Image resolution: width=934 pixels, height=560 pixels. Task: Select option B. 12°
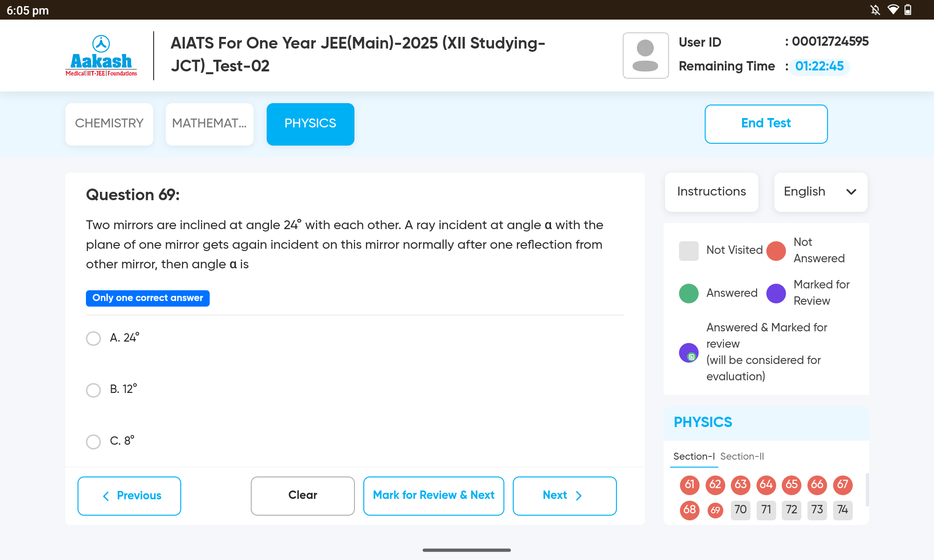coord(93,390)
